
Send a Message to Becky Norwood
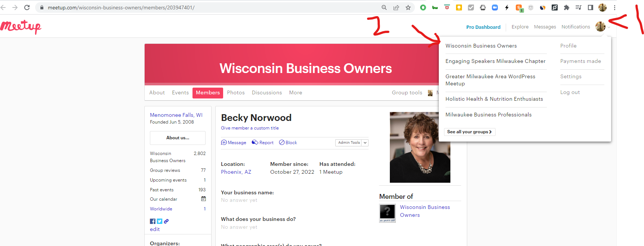234,143
